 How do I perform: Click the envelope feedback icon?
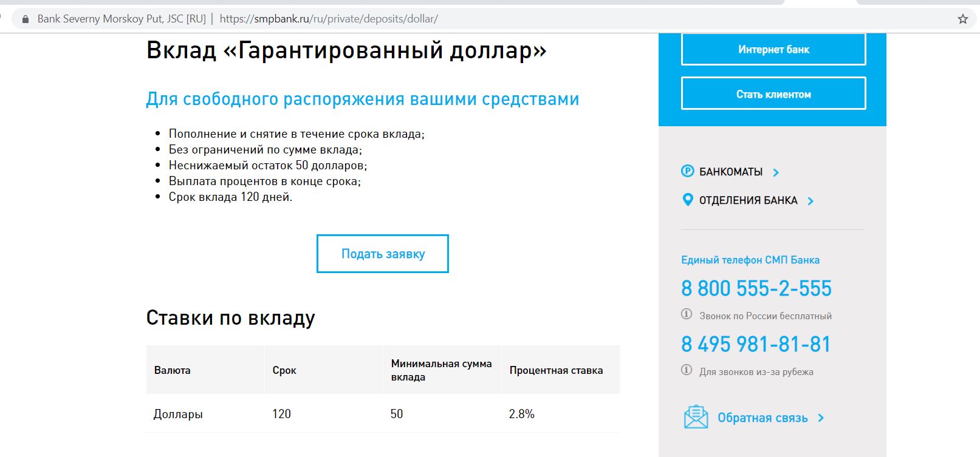point(696,417)
